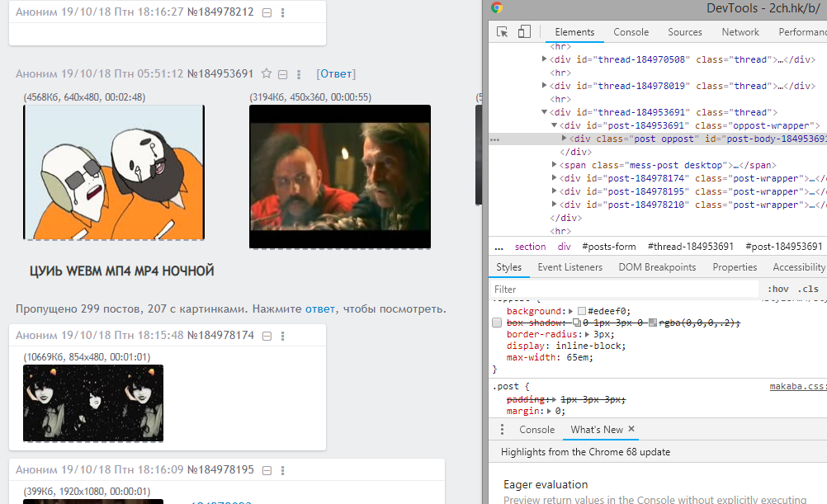Screen dimensions: 827x504
Task: Click post number №184978195
Action: (x=220, y=469)
